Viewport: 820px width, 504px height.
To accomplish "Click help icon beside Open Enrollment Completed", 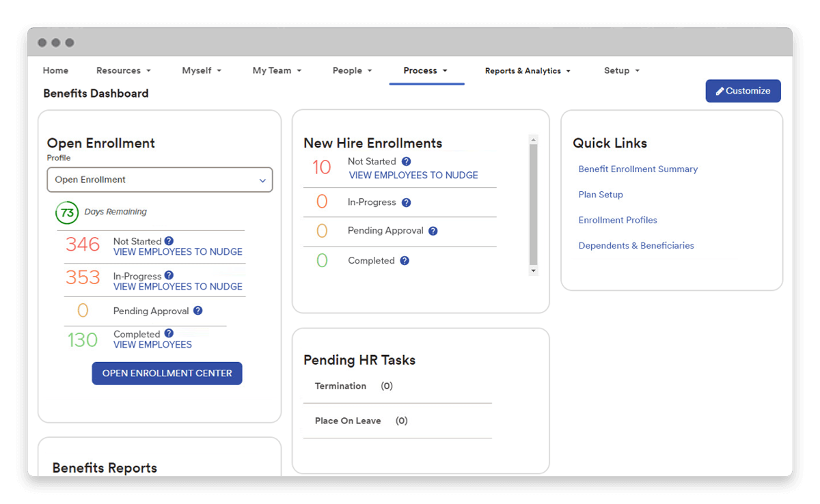I will point(169,334).
